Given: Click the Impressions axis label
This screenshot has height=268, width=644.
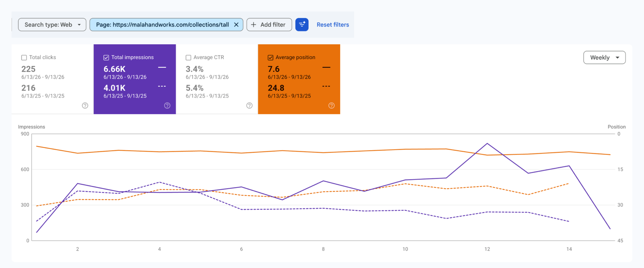Looking at the screenshot, I should (31, 127).
